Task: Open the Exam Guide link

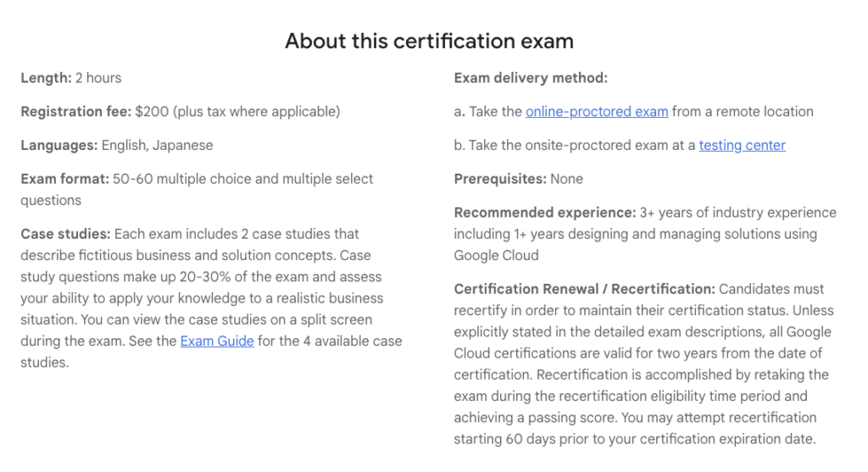Action: pyautogui.click(x=217, y=342)
